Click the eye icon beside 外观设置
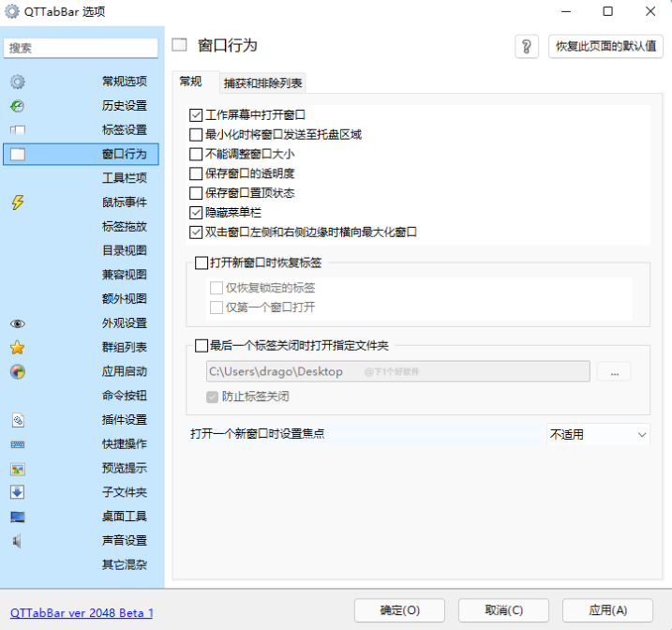 [x=18, y=323]
